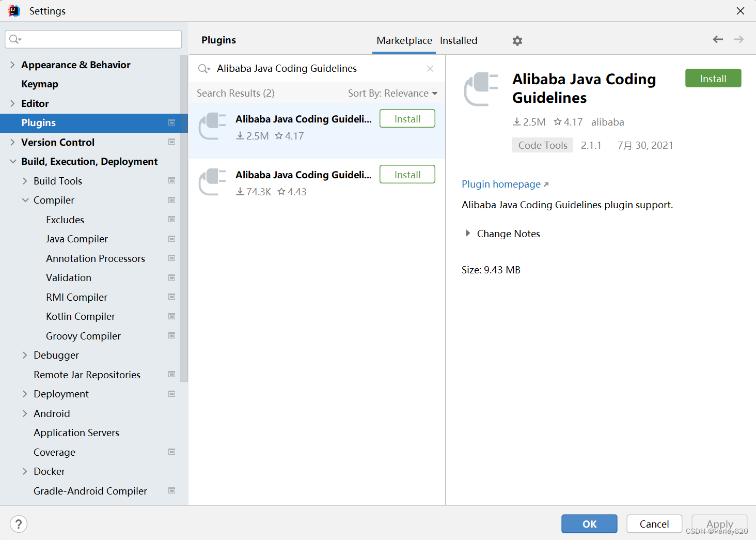Viewport: 756px width, 540px height.
Task: Close the Settings dialog
Action: tap(740, 11)
